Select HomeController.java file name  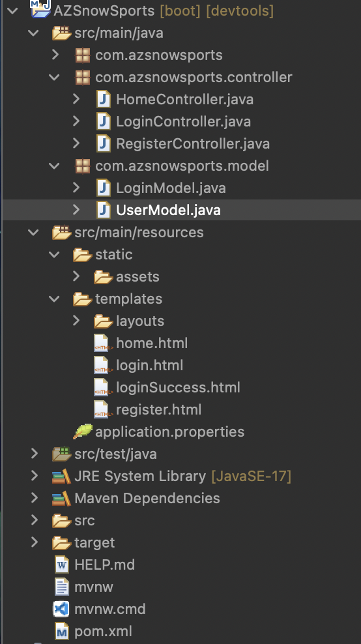click(x=185, y=99)
